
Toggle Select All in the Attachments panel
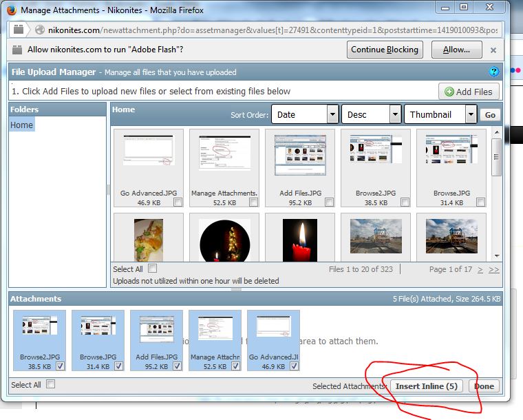pos(50,385)
